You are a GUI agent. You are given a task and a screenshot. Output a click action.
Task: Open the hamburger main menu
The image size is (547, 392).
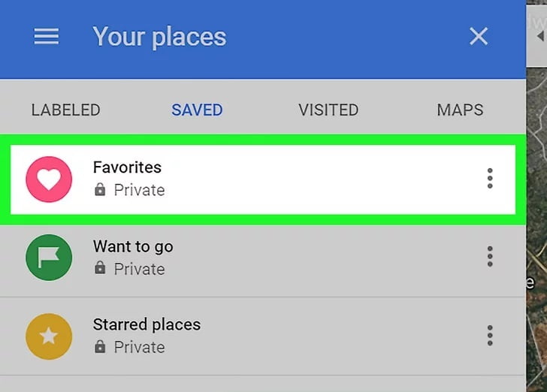click(47, 36)
